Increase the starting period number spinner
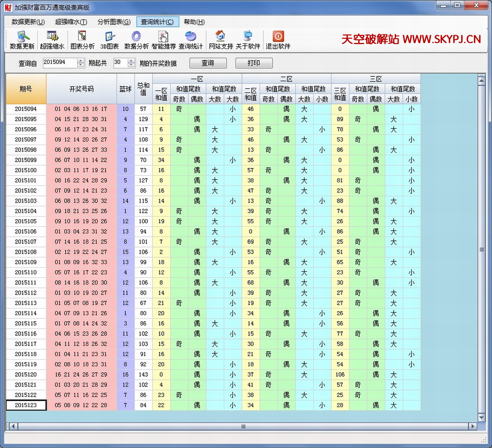Image resolution: width=492 pixels, height=448 pixels. pyautogui.click(x=81, y=61)
